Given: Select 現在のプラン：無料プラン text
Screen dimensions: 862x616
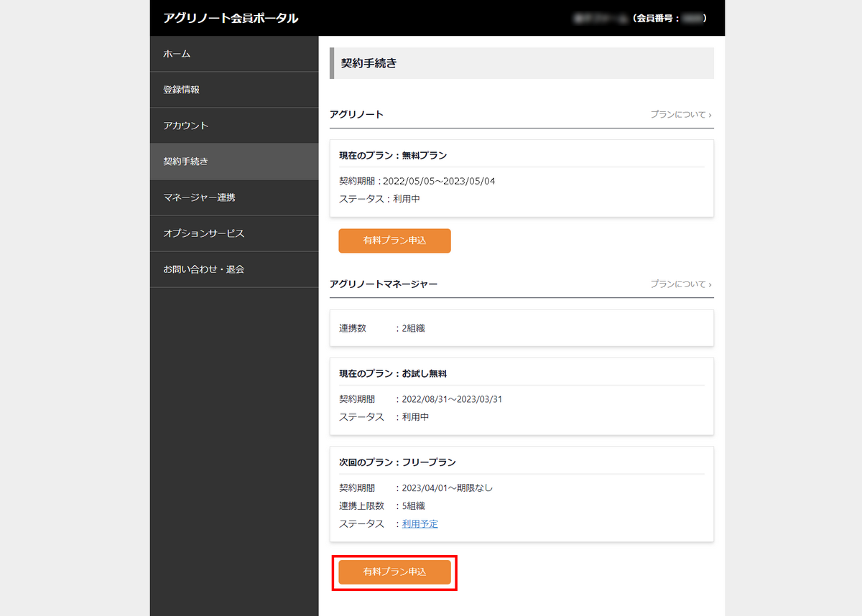Looking at the screenshot, I should coord(393,155).
